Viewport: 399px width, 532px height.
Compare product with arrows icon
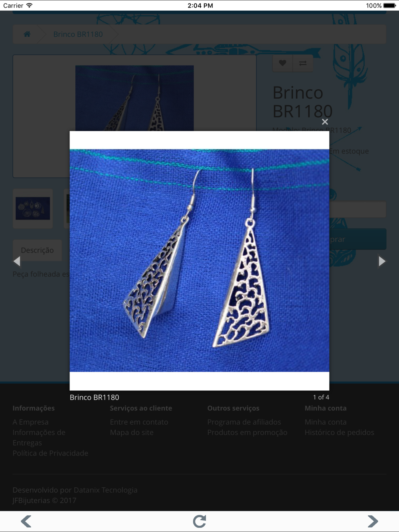tap(303, 63)
